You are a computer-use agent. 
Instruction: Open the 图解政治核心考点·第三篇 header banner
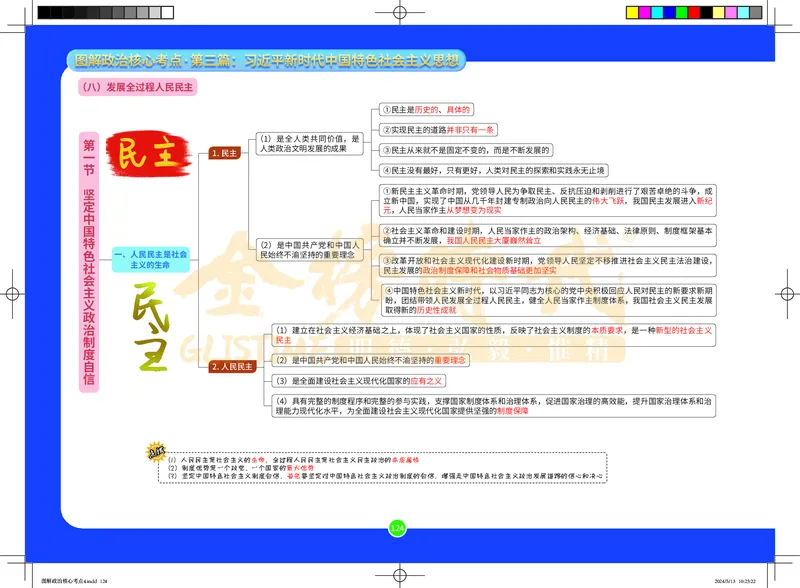(275, 59)
